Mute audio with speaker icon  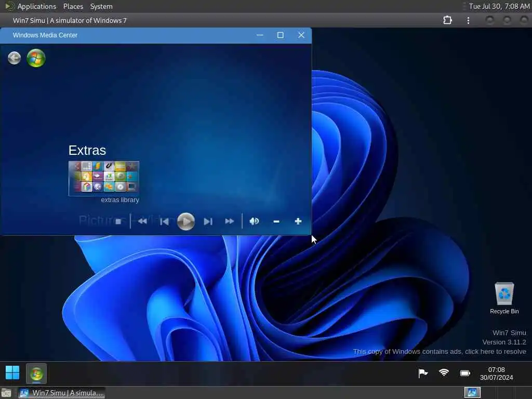(254, 221)
